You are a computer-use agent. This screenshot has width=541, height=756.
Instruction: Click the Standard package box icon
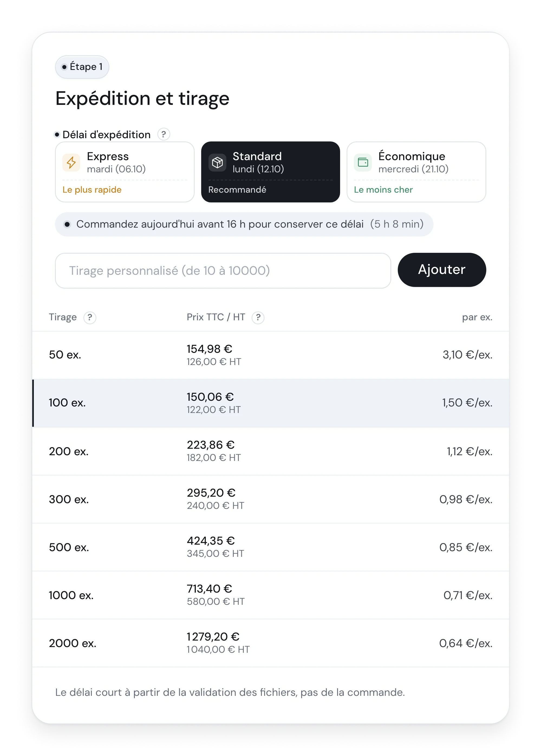217,163
